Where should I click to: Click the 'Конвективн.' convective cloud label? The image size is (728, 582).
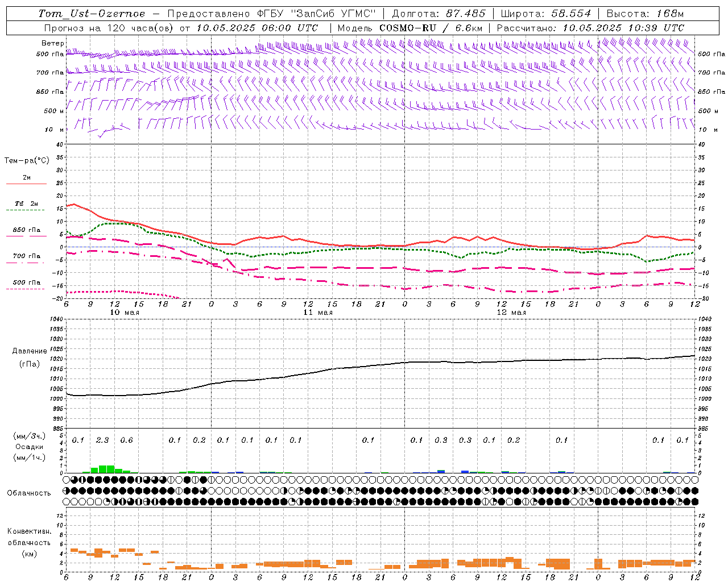29,531
